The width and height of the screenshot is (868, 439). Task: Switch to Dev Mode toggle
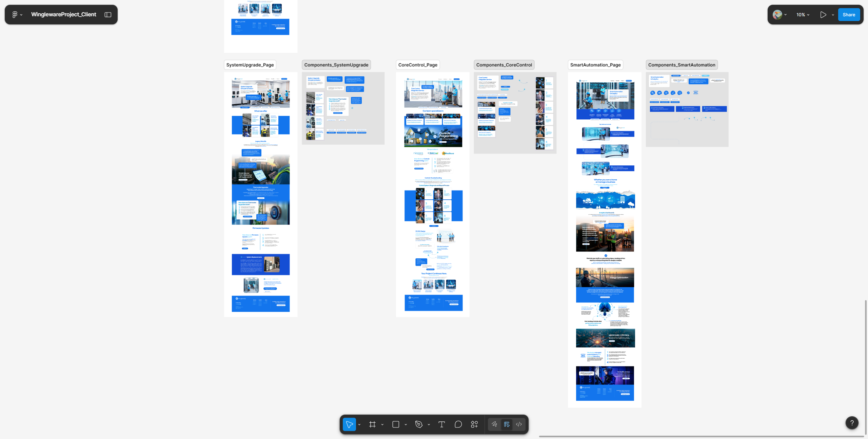click(x=519, y=424)
